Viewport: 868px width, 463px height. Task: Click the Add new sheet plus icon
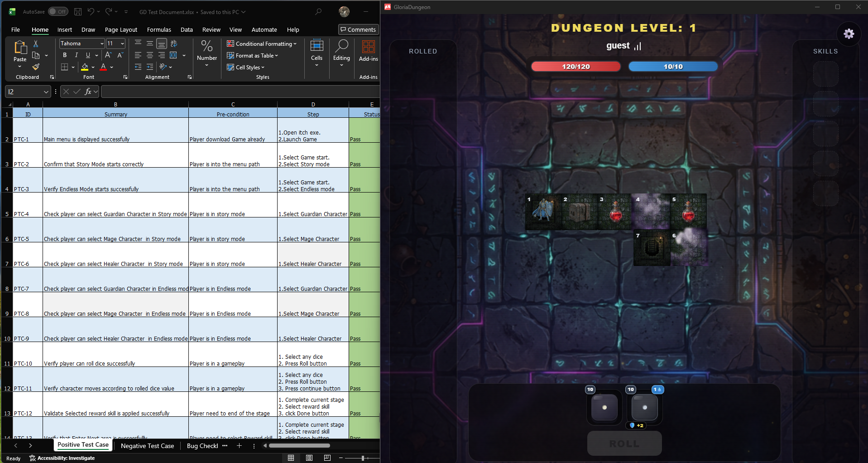pos(239,446)
